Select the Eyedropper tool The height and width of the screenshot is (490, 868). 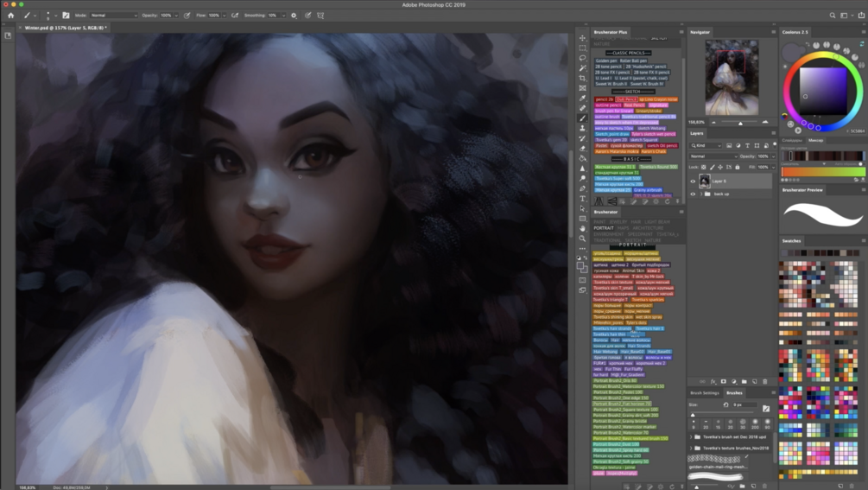[x=582, y=98]
